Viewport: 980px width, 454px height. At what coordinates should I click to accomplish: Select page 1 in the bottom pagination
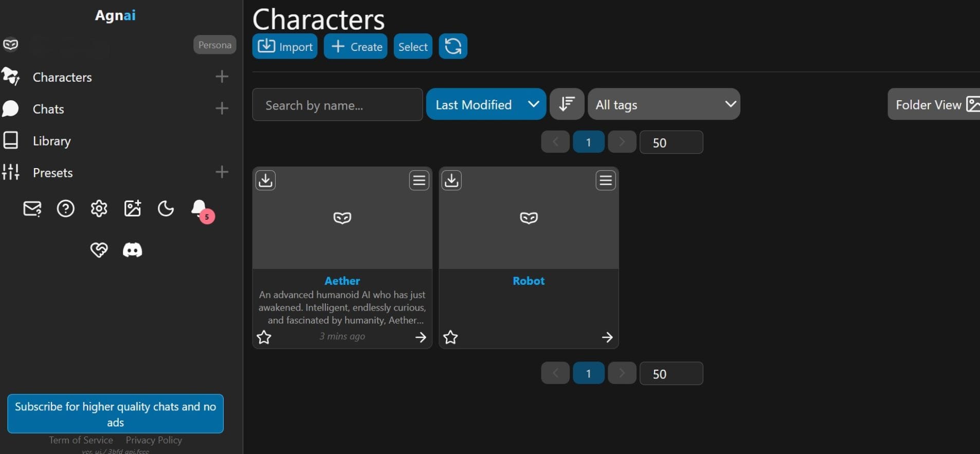(x=589, y=373)
